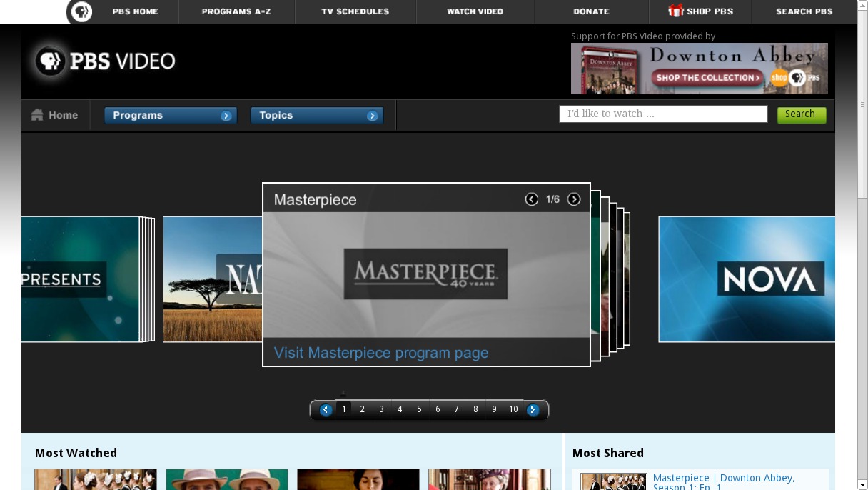Jump to carousel page 3

coord(381,409)
